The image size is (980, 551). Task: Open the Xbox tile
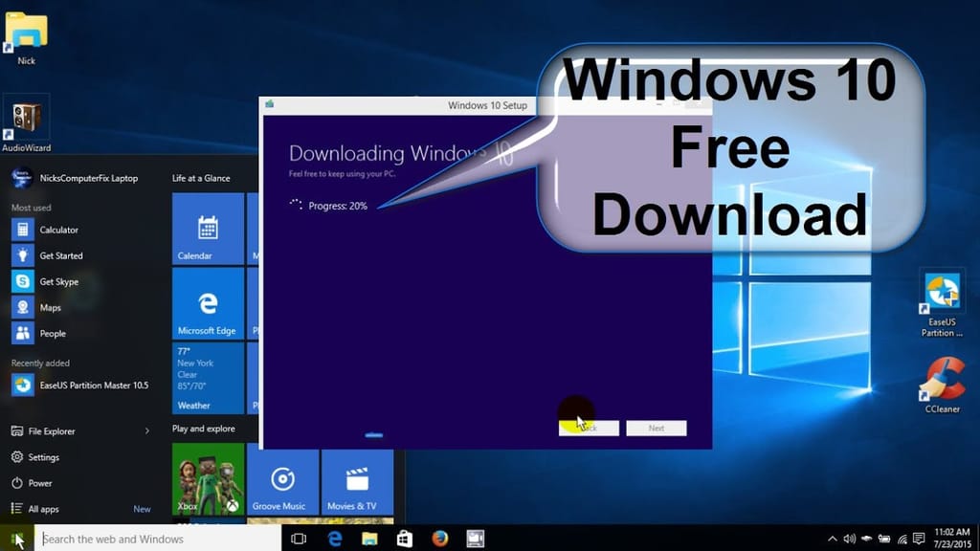click(x=208, y=479)
